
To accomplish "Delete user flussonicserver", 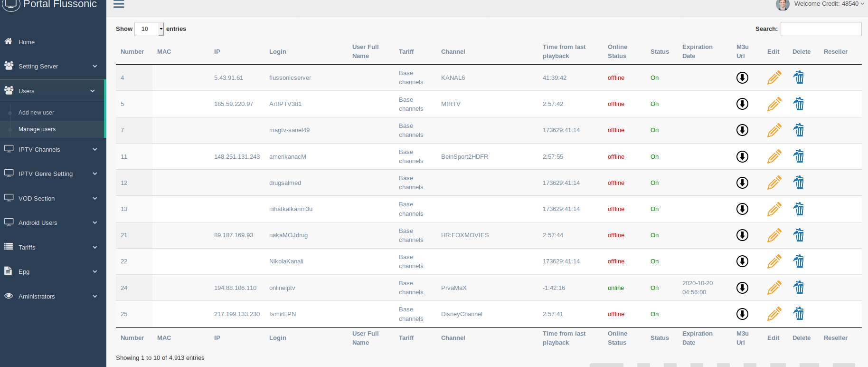I will [799, 77].
